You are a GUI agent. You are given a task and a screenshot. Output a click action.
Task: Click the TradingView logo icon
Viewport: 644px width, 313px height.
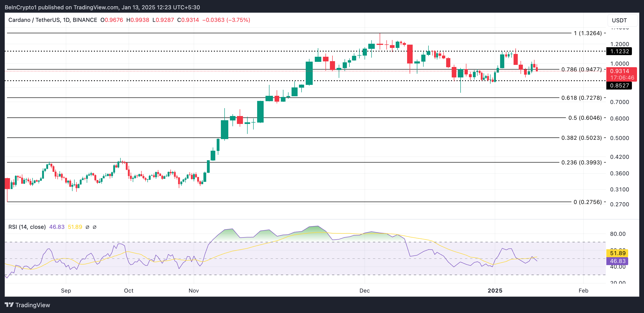tap(9, 305)
